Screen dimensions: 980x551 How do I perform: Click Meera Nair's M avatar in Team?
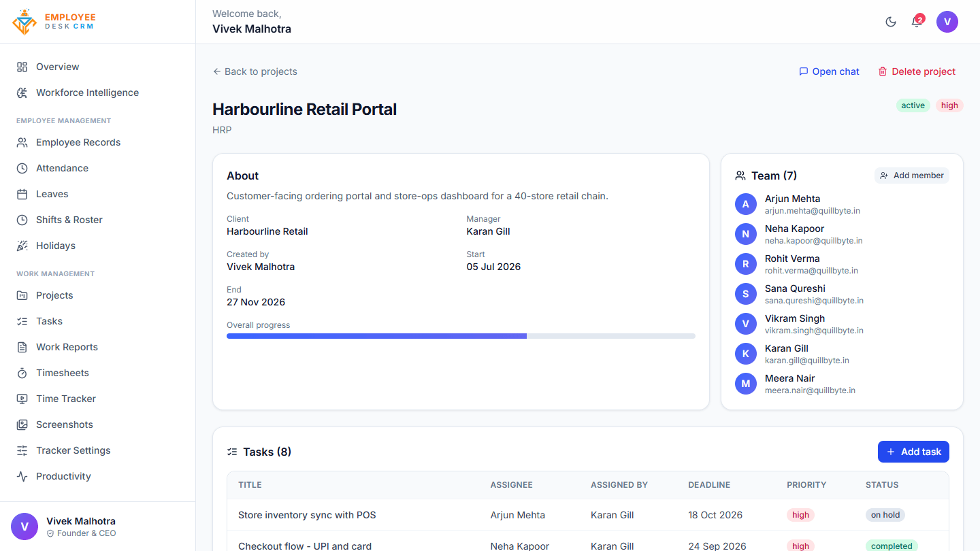[x=746, y=384]
